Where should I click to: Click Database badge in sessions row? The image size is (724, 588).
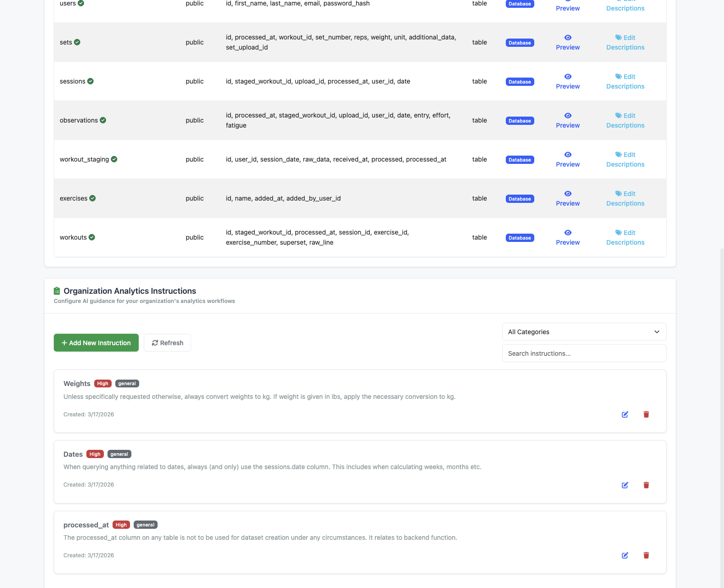point(520,82)
